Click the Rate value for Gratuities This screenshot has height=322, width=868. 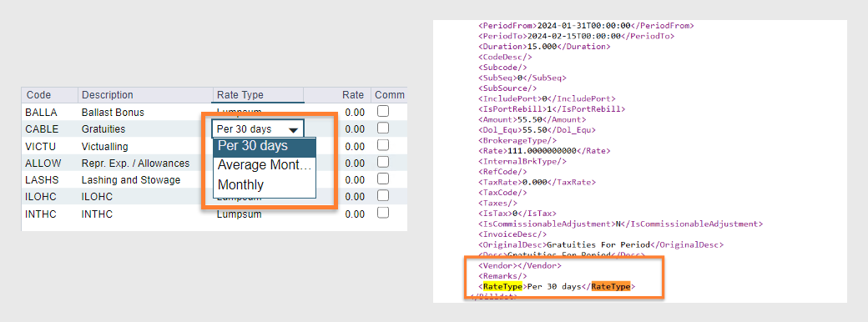coord(355,129)
